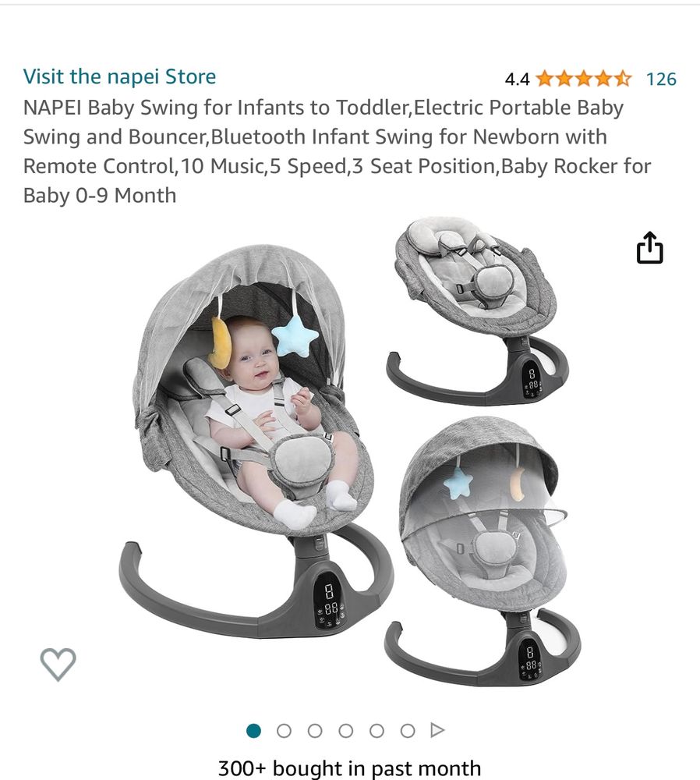Viewport: 700px width, 780px height.
Task: Jump to the fourth carousel image dot
Action: pos(346,731)
